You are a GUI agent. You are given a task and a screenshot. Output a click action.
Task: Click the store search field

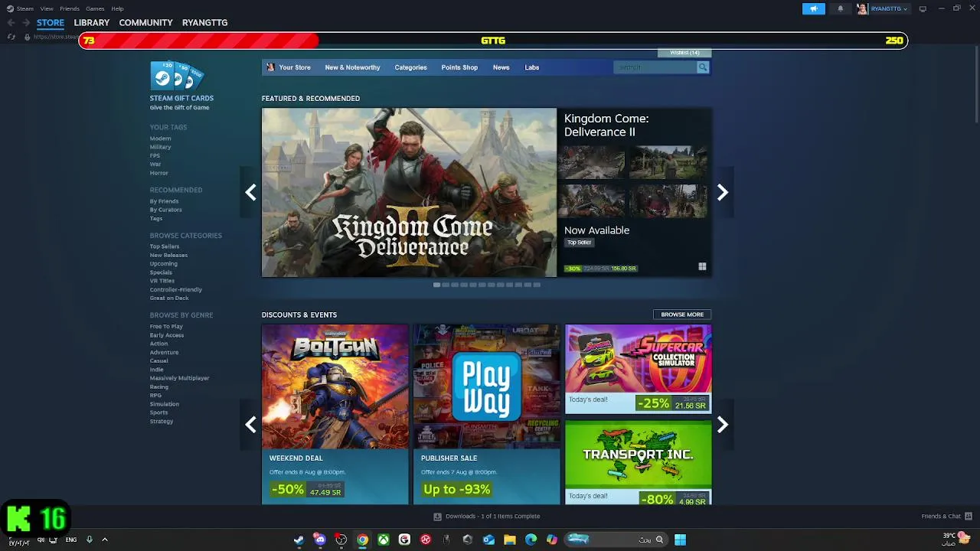(x=655, y=67)
